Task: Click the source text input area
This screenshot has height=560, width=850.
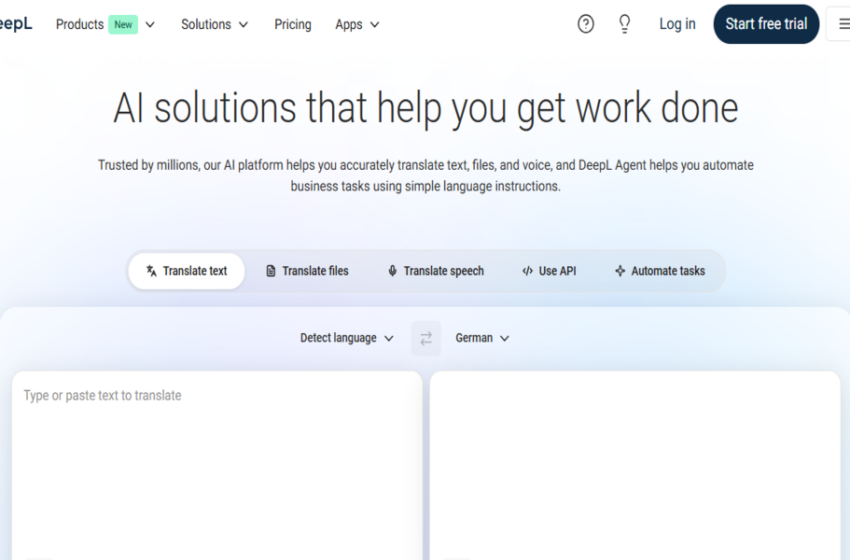Action: coord(216,460)
